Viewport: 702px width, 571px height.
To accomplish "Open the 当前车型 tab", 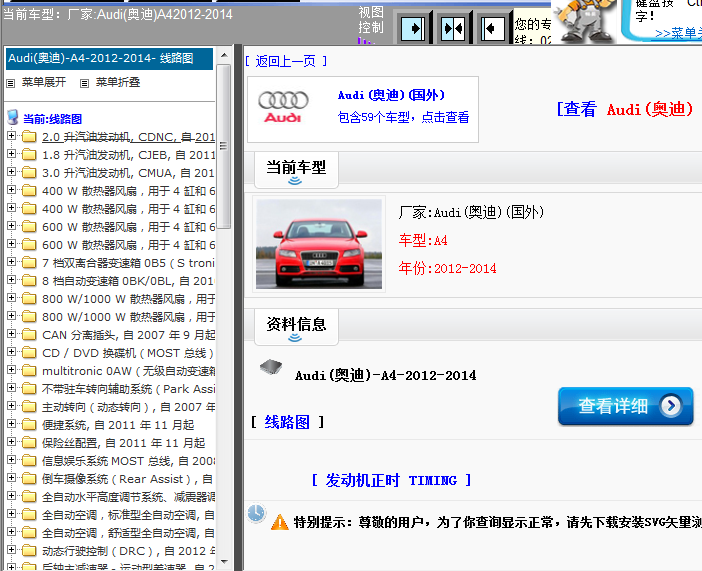I will (x=296, y=170).
